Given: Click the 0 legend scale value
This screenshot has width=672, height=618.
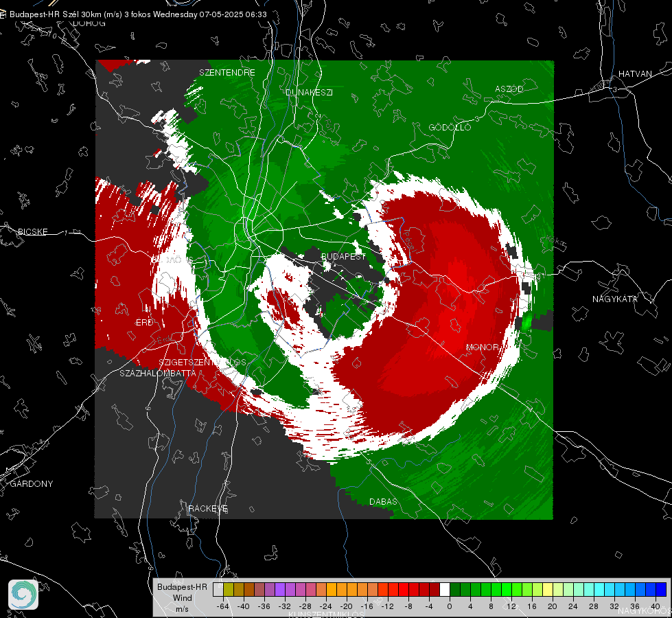Looking at the screenshot, I should (449, 606).
